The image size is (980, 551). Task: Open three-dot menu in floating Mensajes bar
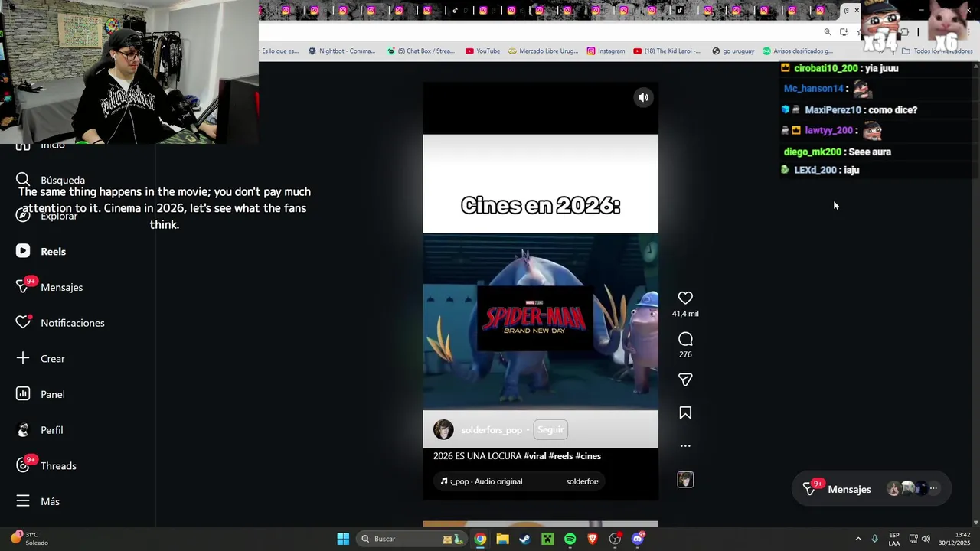pos(933,488)
